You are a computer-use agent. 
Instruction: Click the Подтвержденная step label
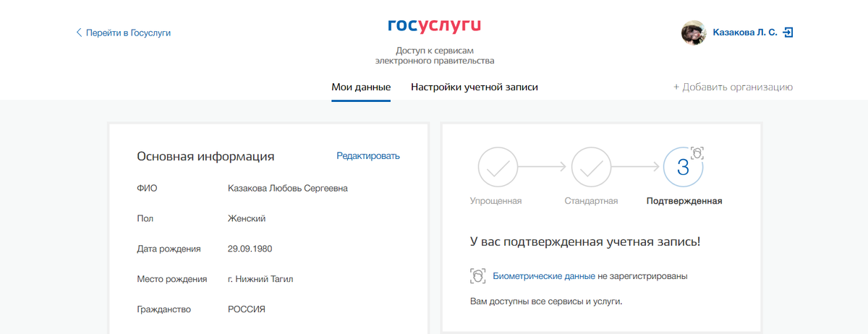click(x=684, y=201)
